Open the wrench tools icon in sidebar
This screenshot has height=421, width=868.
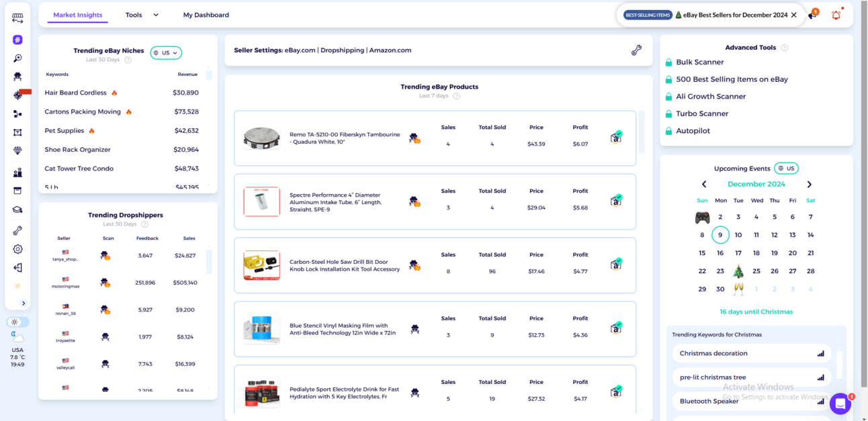[17, 230]
